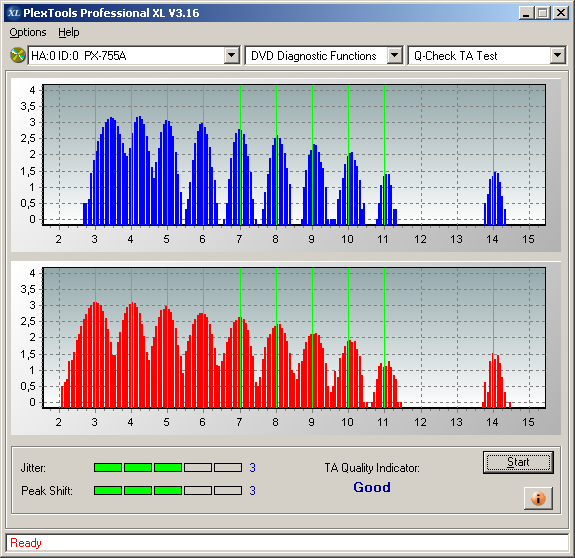
Task: Open the Help menu
Action: (x=69, y=32)
